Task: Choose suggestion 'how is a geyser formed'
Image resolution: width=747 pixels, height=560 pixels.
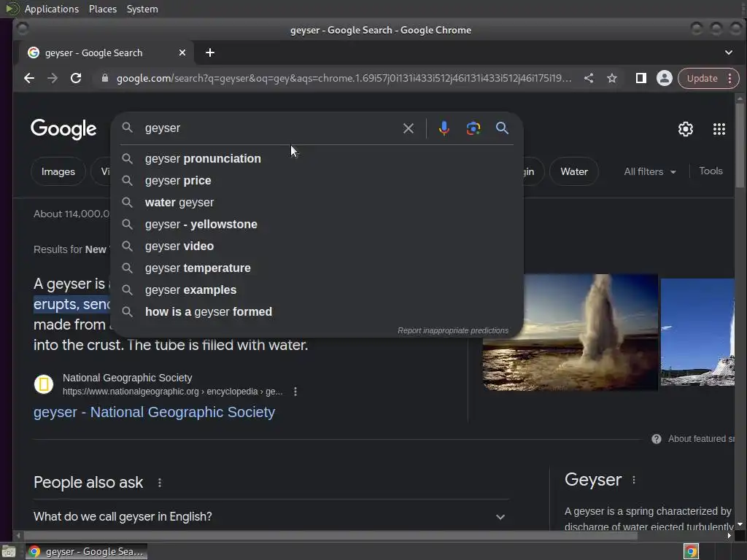Action: click(317, 312)
